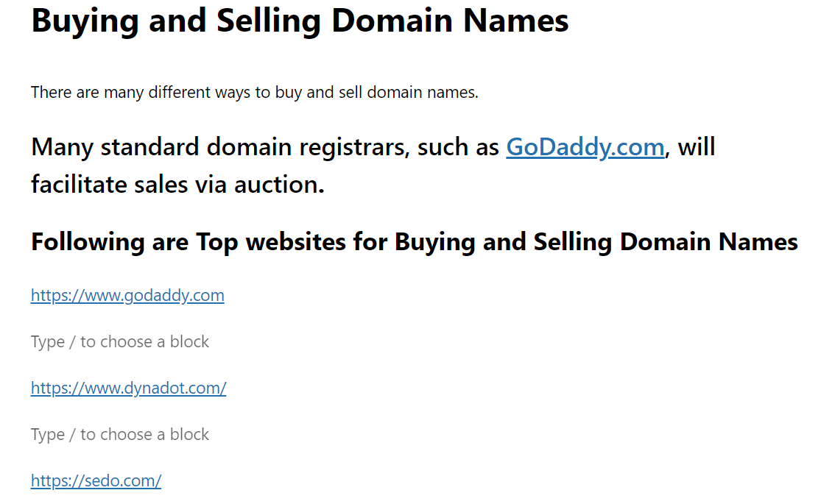Viewport: 835px width, 504px height.
Task: Click 'Domain Names' at the bold heading end
Action: pyautogui.click(x=709, y=242)
